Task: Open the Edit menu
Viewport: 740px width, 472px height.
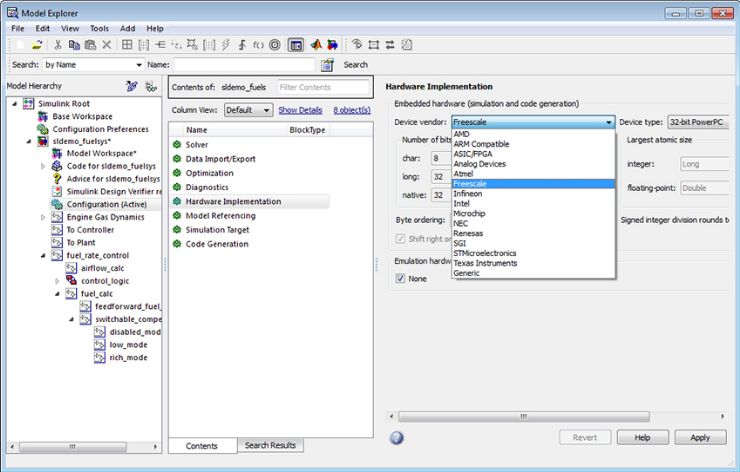Action: 42,28
